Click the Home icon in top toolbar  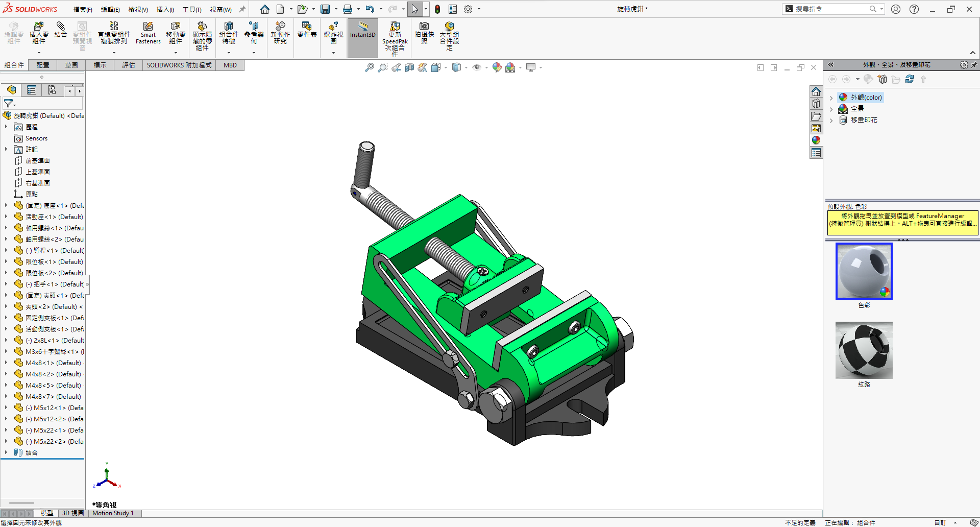coord(264,9)
